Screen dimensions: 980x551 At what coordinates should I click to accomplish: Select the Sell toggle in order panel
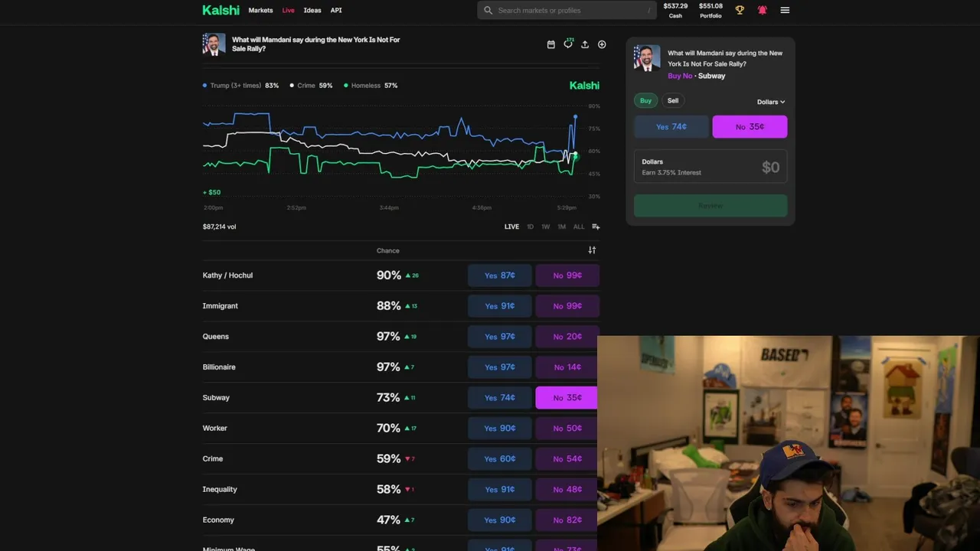[673, 100]
